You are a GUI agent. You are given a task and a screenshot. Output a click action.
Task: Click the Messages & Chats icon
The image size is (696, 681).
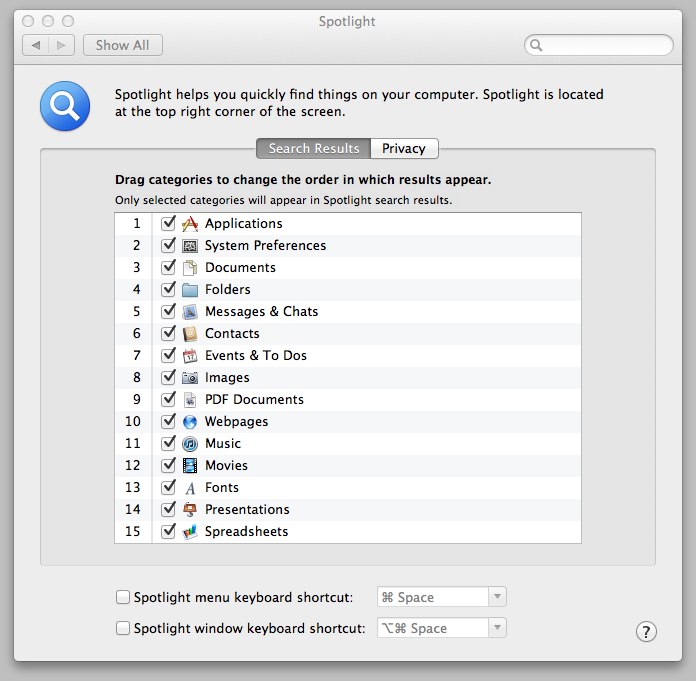[x=190, y=312]
